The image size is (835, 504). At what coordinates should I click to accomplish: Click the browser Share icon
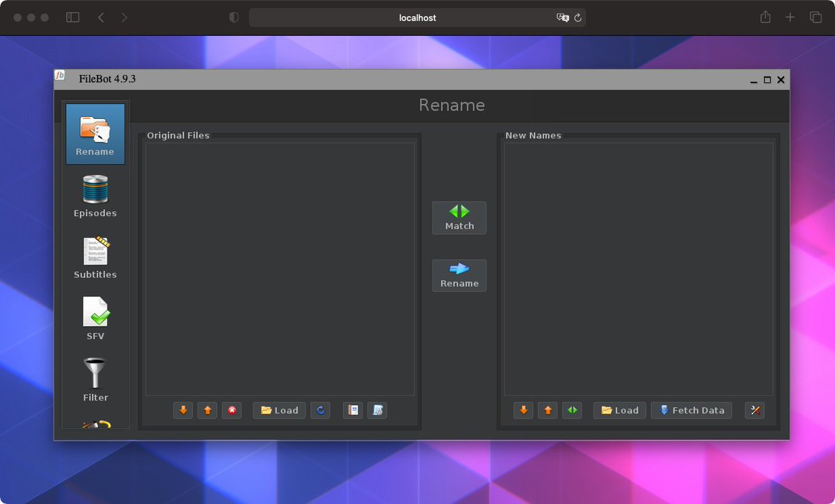click(765, 17)
